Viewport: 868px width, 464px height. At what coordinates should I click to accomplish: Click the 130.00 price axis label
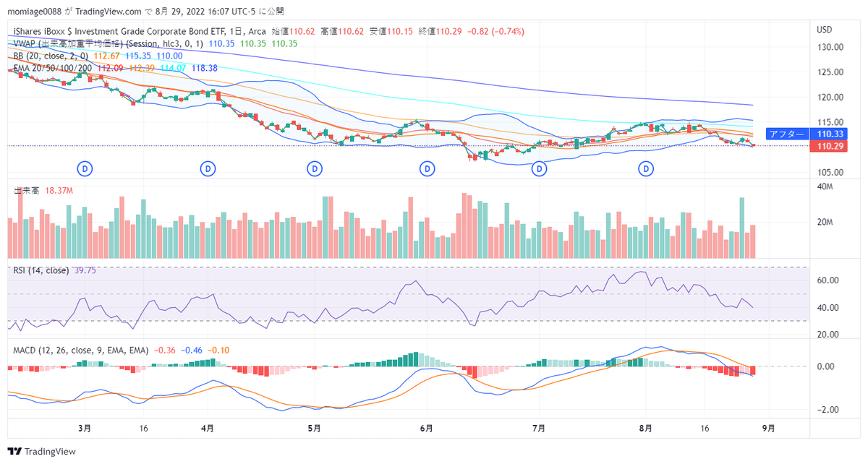[829, 47]
